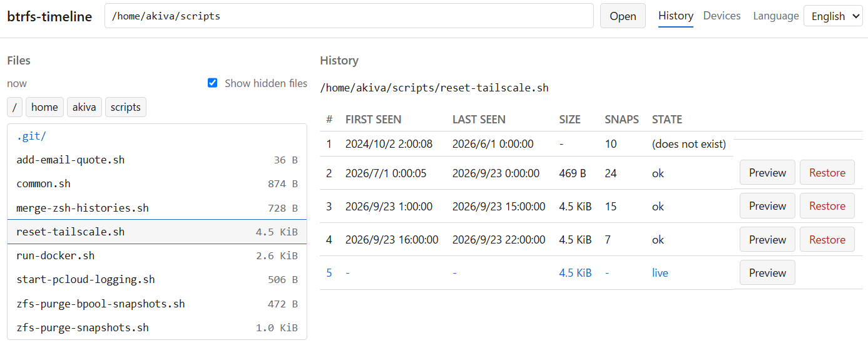Viewport: 868px width, 345px height.
Task: Click the snaps count 24
Action: [x=611, y=173]
